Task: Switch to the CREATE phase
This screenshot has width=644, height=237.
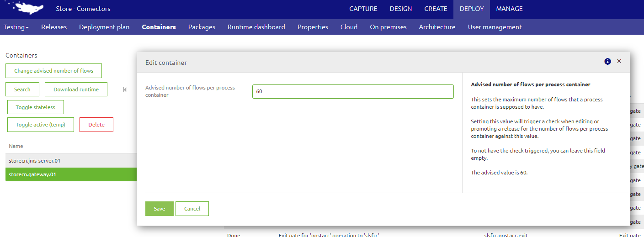Action: tap(436, 9)
